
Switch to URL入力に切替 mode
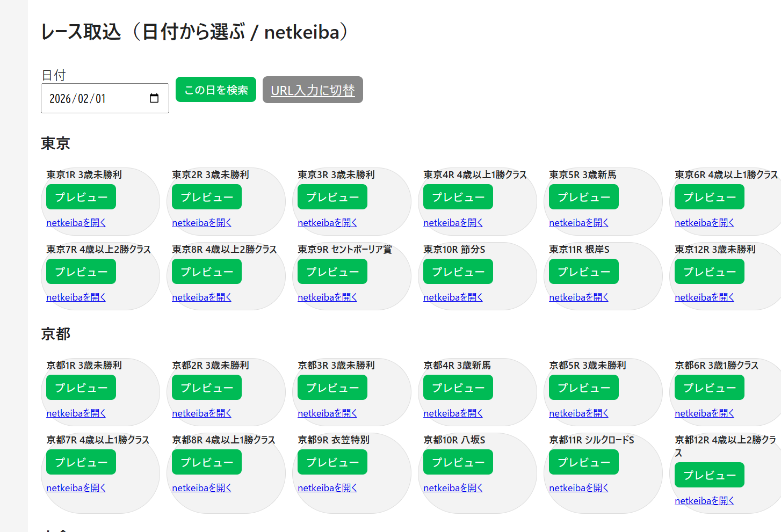point(313,90)
